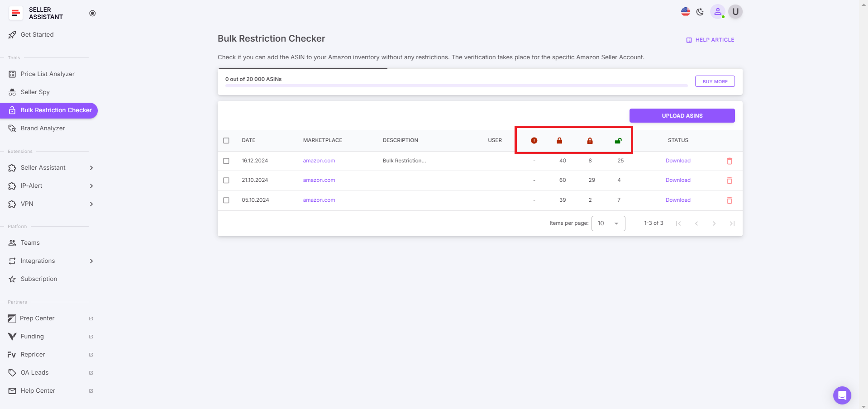Open the Brand Analyzer tool

click(x=43, y=128)
